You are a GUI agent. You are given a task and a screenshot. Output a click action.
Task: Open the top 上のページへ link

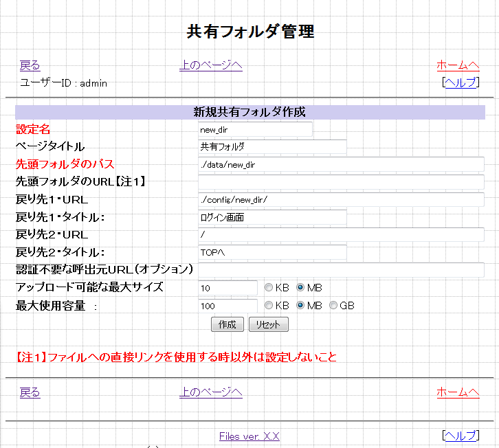point(210,65)
